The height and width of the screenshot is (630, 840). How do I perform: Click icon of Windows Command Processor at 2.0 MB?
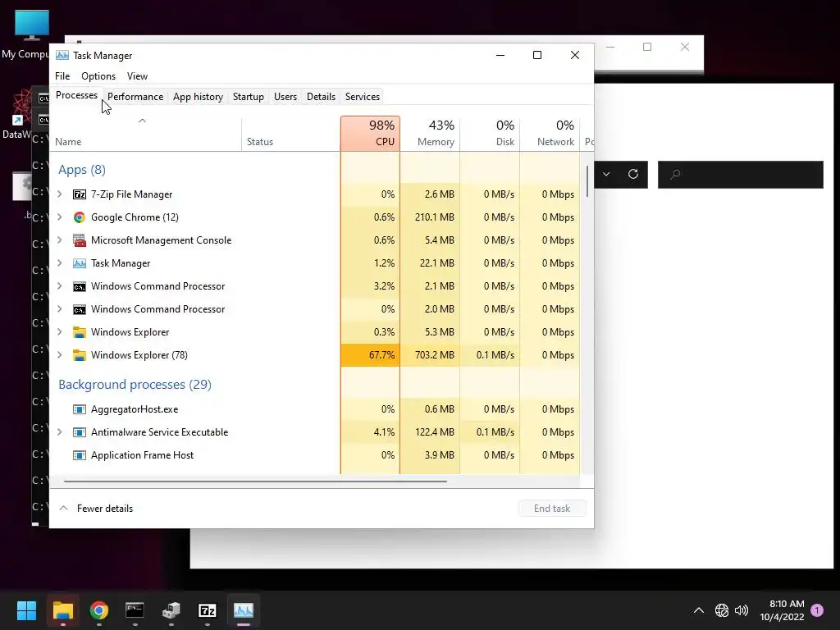[x=80, y=309]
